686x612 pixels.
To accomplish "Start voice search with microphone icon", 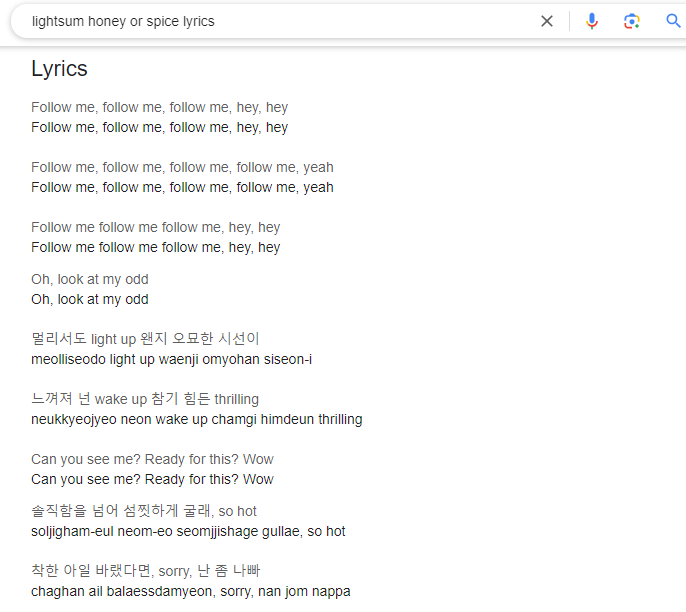I will pyautogui.click(x=592, y=21).
